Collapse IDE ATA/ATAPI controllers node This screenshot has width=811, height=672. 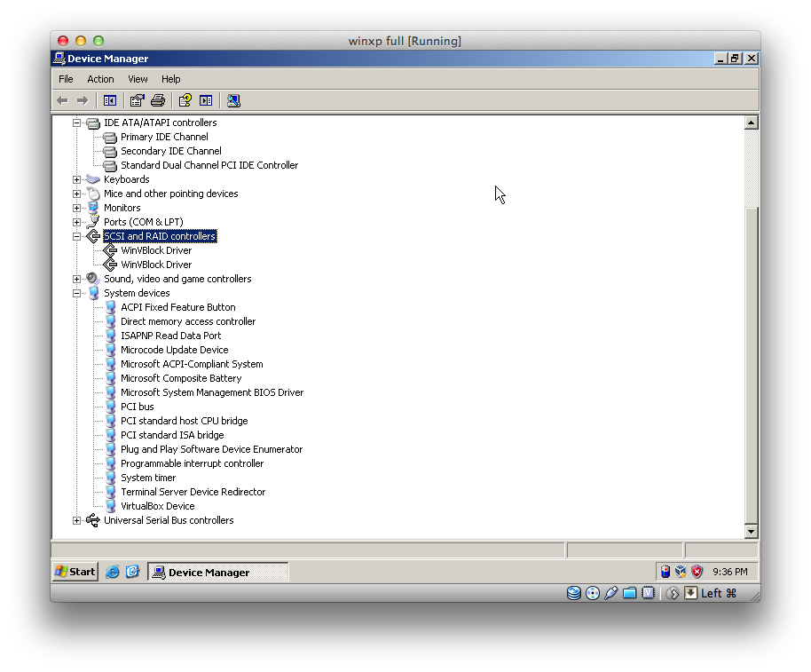tap(76, 123)
